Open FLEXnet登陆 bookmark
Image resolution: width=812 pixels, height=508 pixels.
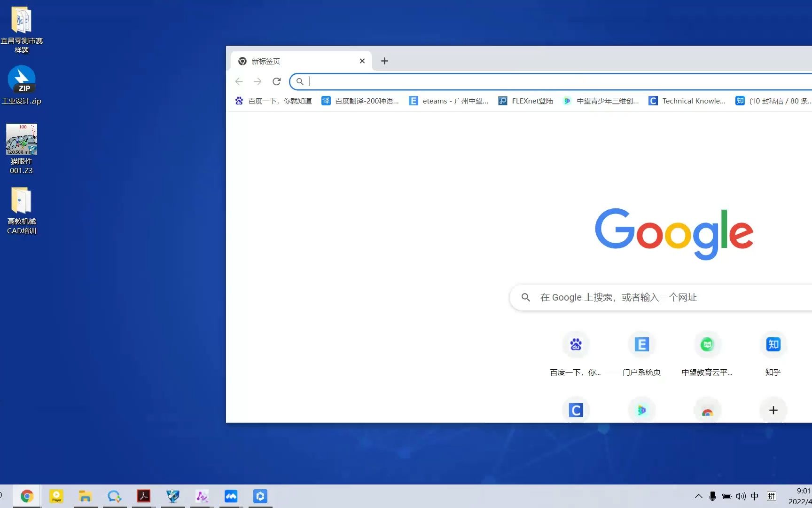pos(526,101)
